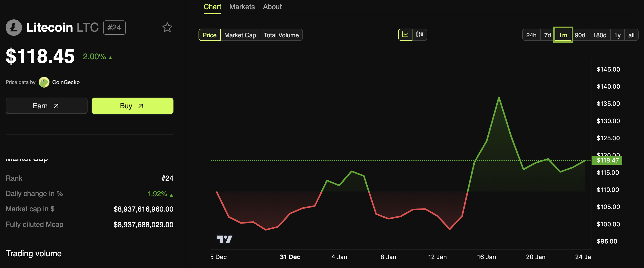The image size is (644, 268).
Task: Click the Buy button
Action: click(133, 106)
